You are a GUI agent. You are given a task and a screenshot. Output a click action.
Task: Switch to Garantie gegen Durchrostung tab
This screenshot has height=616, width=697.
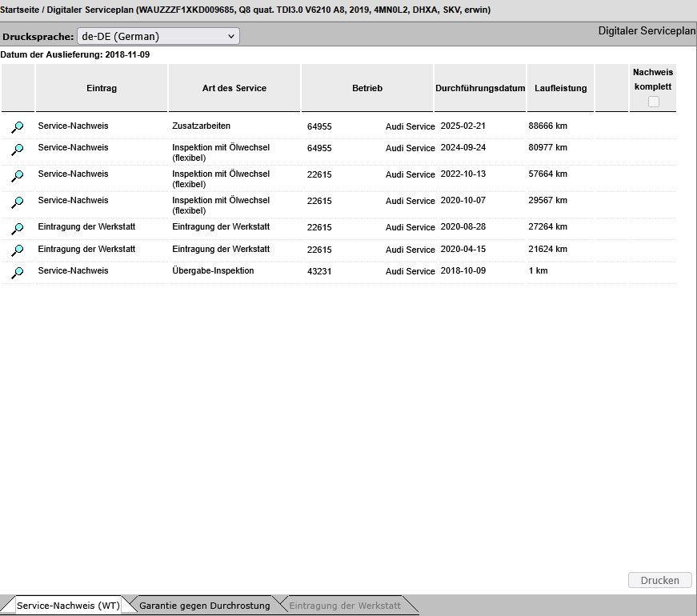[x=204, y=606]
